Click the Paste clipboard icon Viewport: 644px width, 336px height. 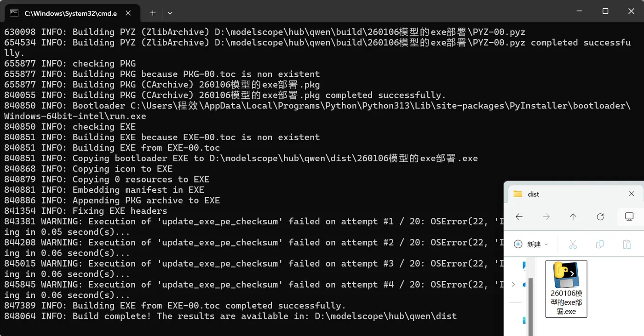coord(627,244)
